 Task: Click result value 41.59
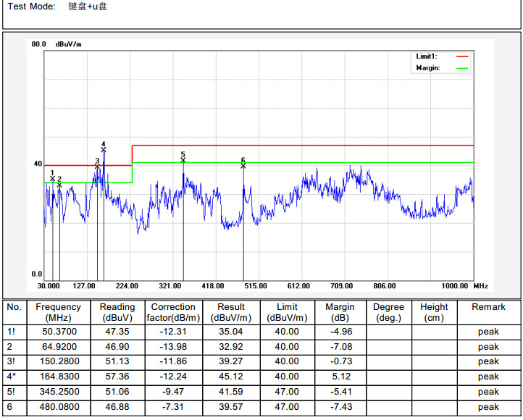(x=231, y=392)
